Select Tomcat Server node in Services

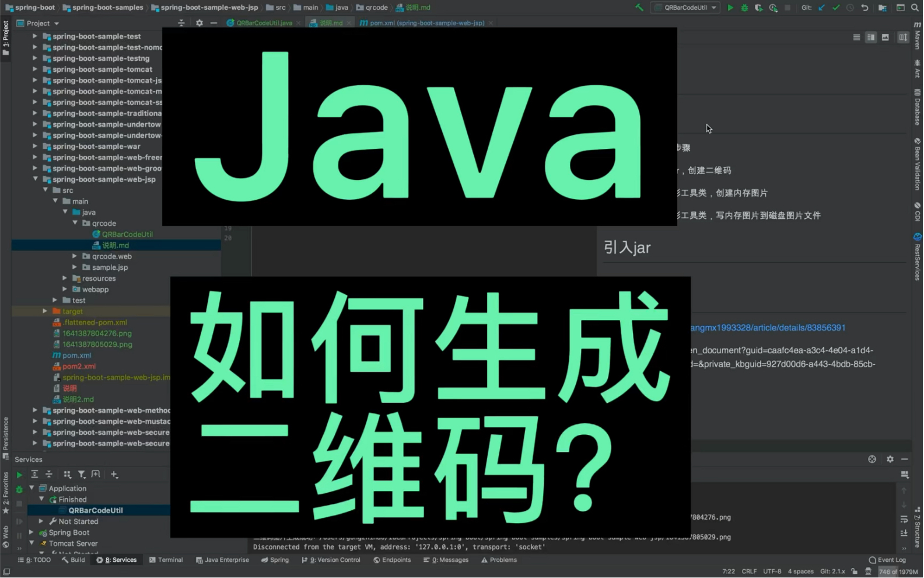point(73,544)
